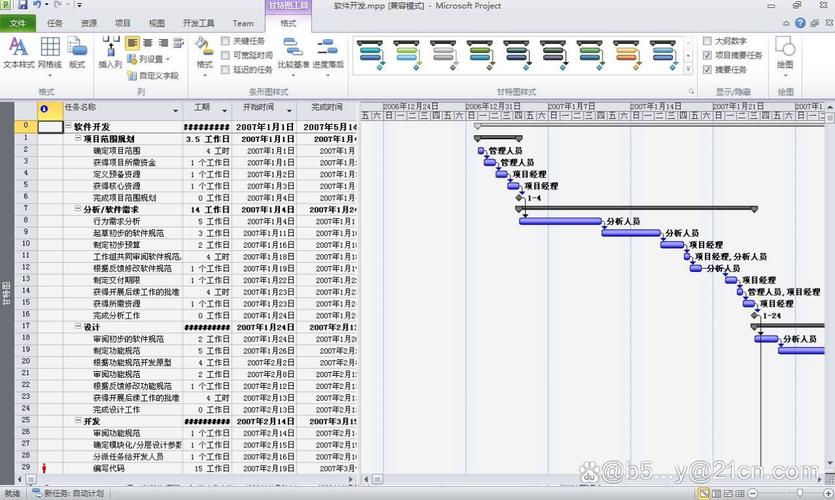Screen dimensions: 835x500
Task: Check the 大纲数字 checkbox
Action: pos(708,42)
